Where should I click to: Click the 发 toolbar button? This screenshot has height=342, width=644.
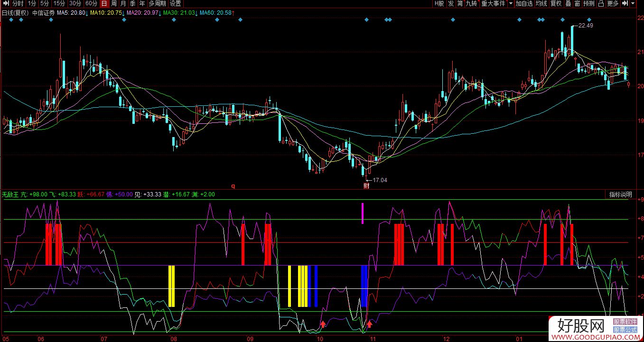(x=451, y=4)
